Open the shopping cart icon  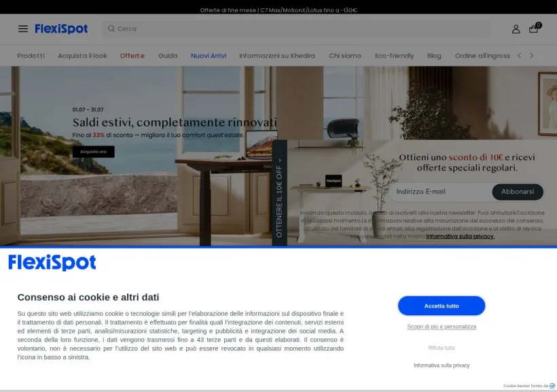coord(533,29)
